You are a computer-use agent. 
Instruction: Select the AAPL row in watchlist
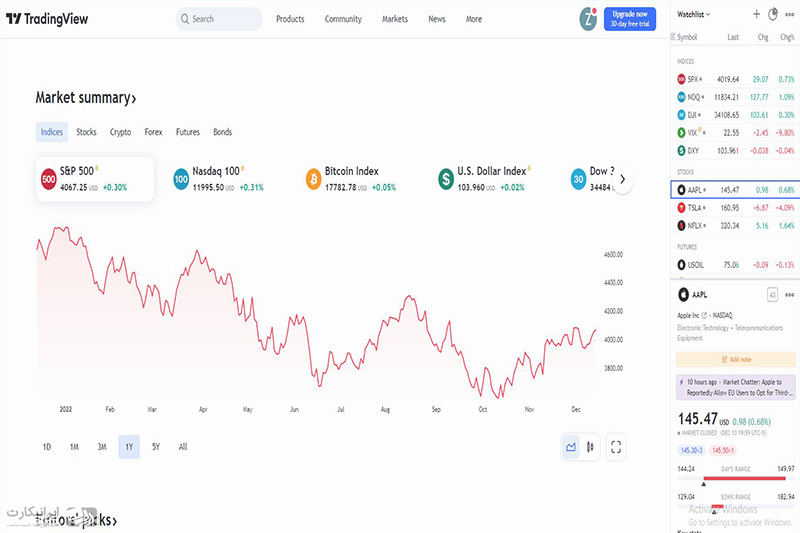click(x=735, y=190)
